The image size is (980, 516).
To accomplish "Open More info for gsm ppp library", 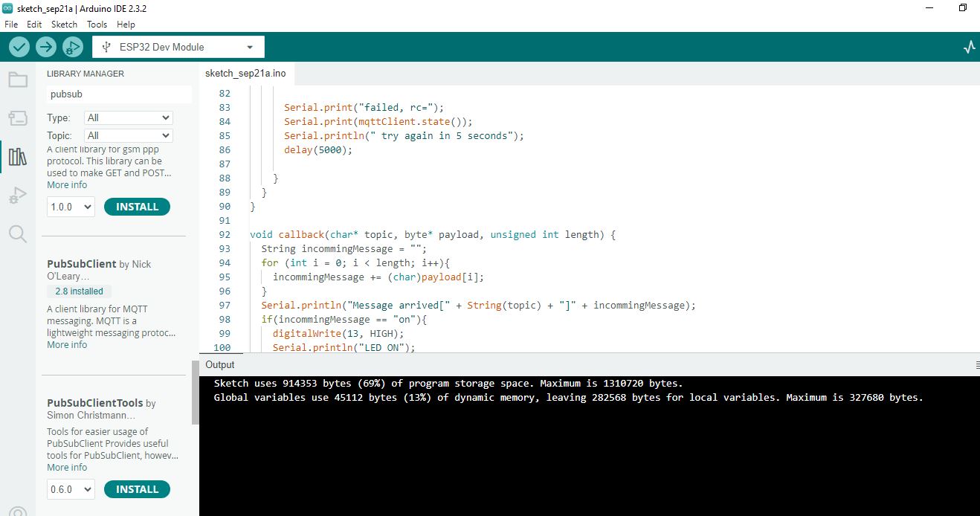I will (67, 184).
